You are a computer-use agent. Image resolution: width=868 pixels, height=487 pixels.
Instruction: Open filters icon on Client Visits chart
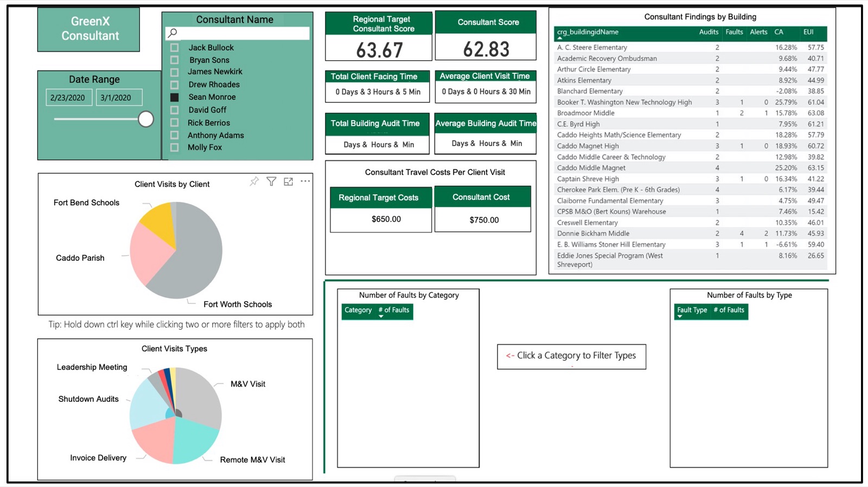point(271,181)
